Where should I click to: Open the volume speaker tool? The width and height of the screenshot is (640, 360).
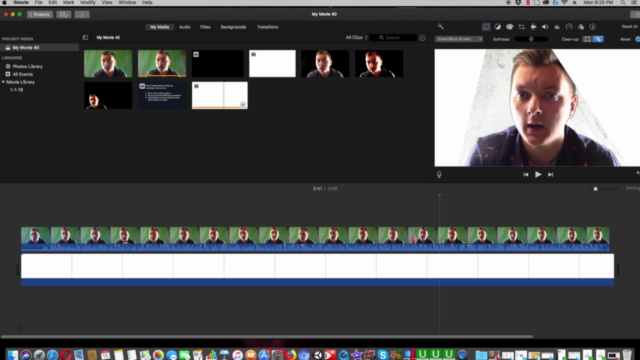[x=545, y=27]
